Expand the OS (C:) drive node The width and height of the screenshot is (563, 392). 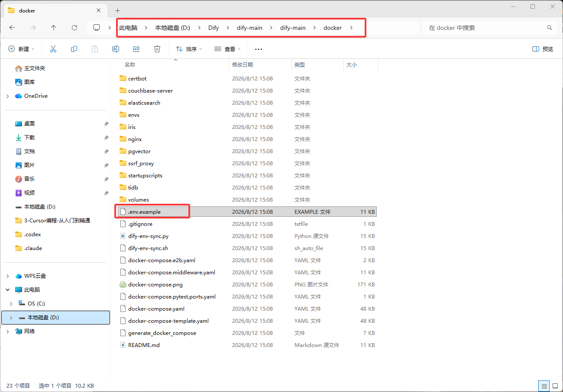tap(11, 304)
